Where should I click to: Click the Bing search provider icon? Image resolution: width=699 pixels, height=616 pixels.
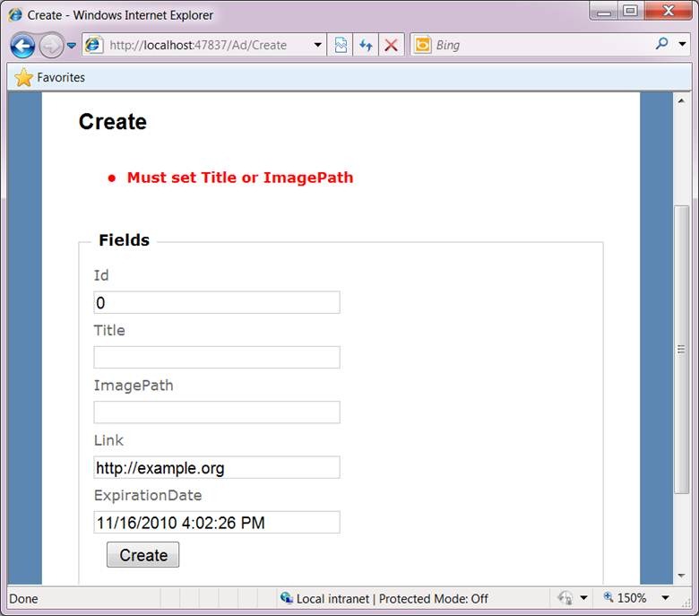point(423,45)
